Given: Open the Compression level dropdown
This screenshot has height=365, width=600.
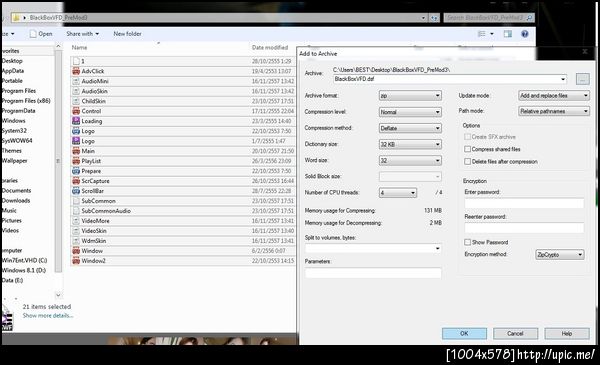Looking at the screenshot, I should pyautogui.click(x=410, y=112).
